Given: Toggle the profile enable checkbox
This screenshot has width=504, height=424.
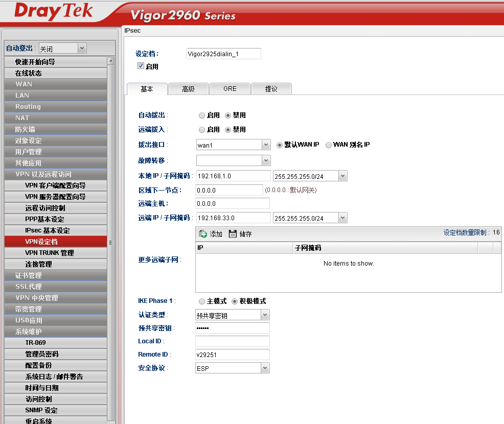Looking at the screenshot, I should point(141,66).
